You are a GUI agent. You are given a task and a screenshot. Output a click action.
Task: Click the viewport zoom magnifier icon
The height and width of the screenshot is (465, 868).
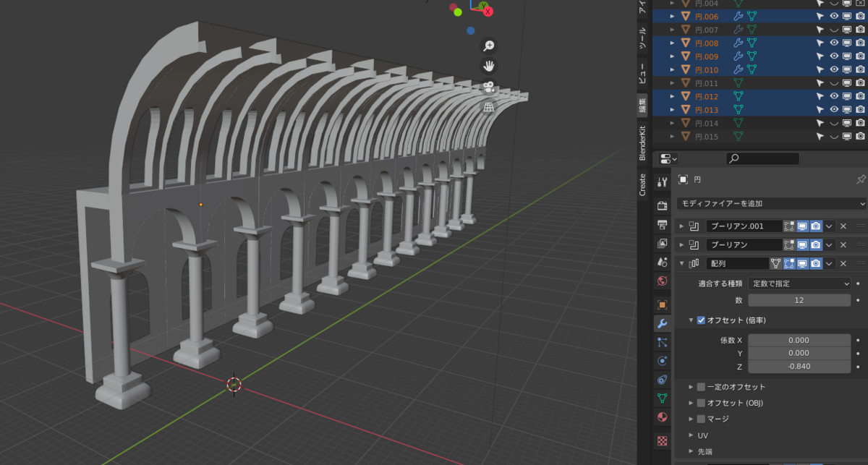(489, 46)
